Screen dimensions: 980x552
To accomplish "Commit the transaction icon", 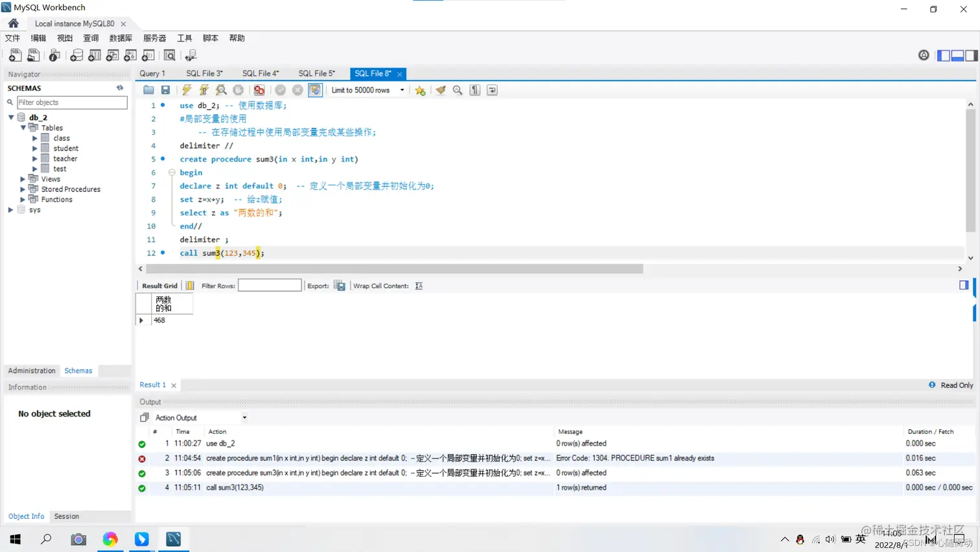I will (280, 90).
